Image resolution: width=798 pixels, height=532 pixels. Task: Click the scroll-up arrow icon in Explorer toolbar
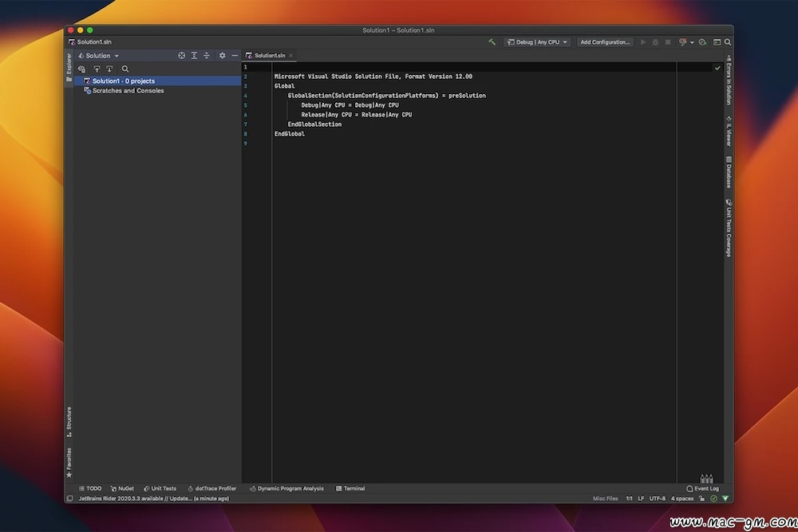(97, 69)
